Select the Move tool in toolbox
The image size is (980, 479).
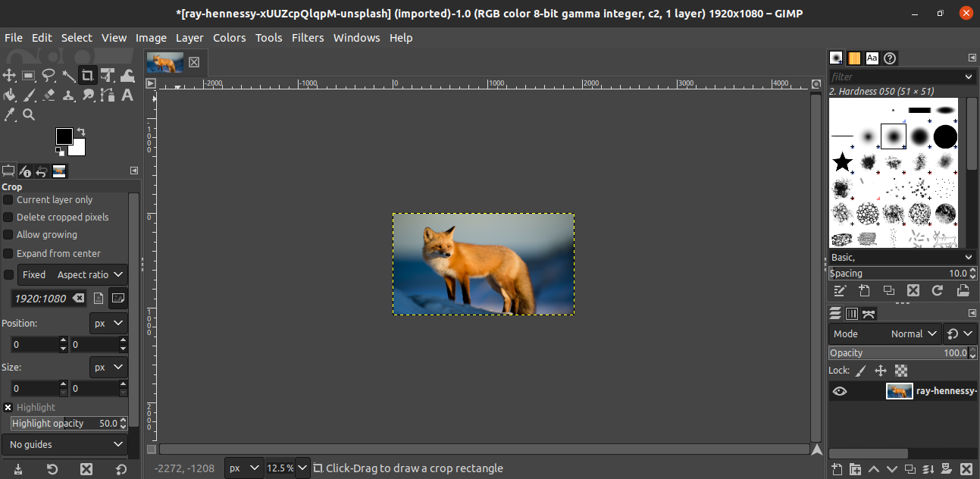9,75
